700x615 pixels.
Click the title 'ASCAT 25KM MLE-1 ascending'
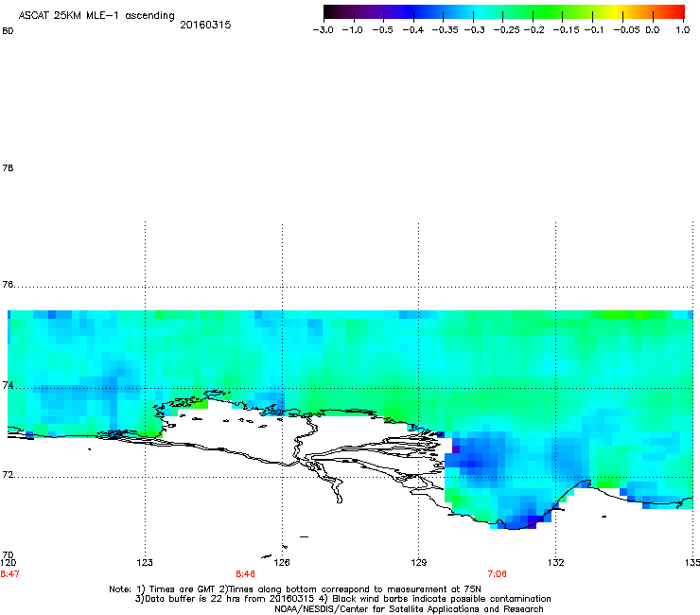tap(96, 16)
